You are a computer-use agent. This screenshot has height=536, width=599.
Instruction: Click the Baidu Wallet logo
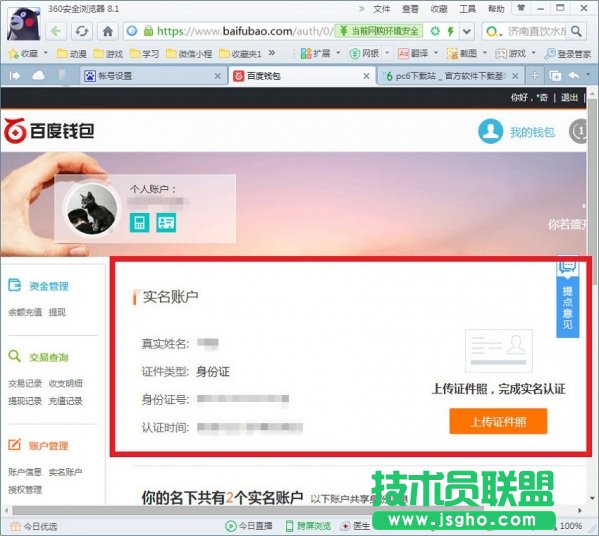pos(49,131)
